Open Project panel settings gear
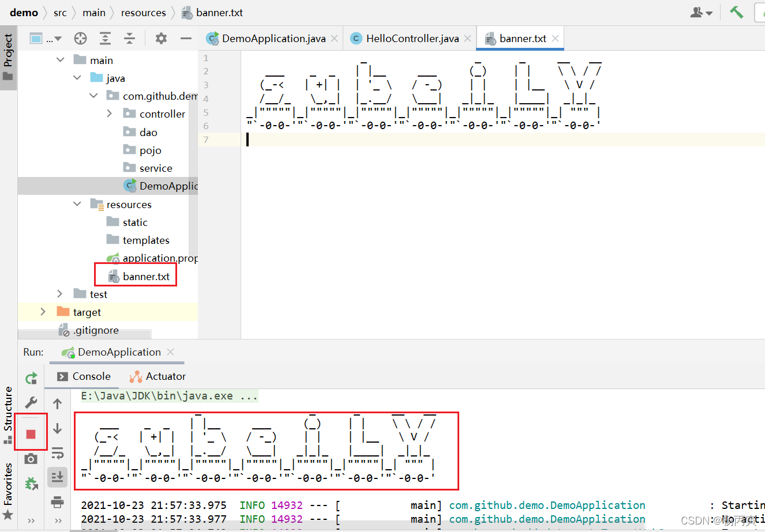This screenshot has height=532, width=765. coord(161,39)
